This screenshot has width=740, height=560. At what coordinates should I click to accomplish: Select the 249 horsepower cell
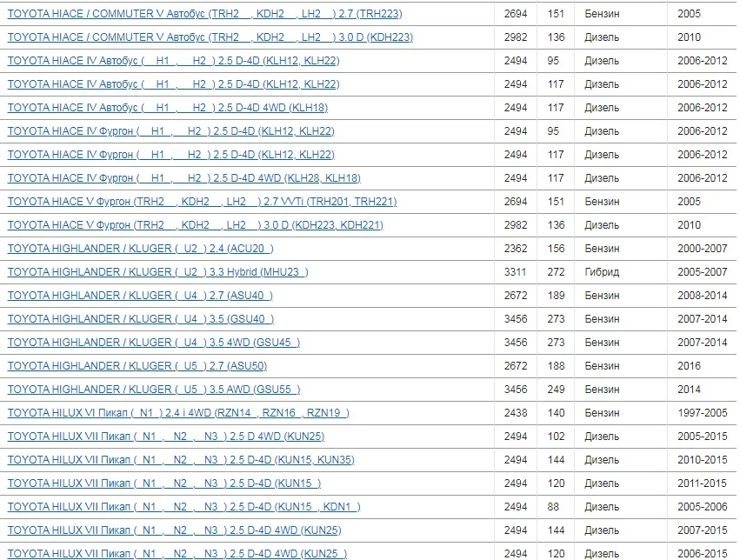(x=556, y=390)
